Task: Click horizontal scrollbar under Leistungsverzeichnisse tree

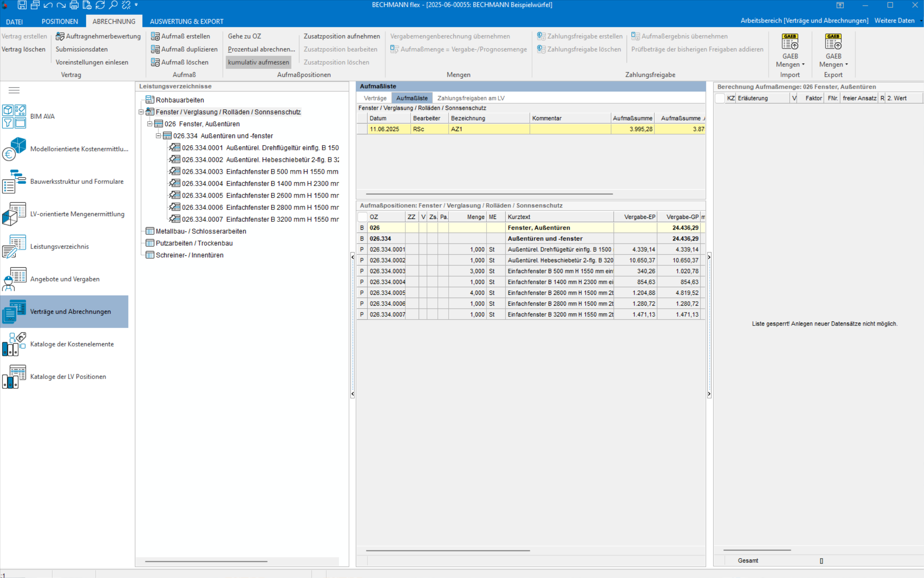Action: [206, 561]
